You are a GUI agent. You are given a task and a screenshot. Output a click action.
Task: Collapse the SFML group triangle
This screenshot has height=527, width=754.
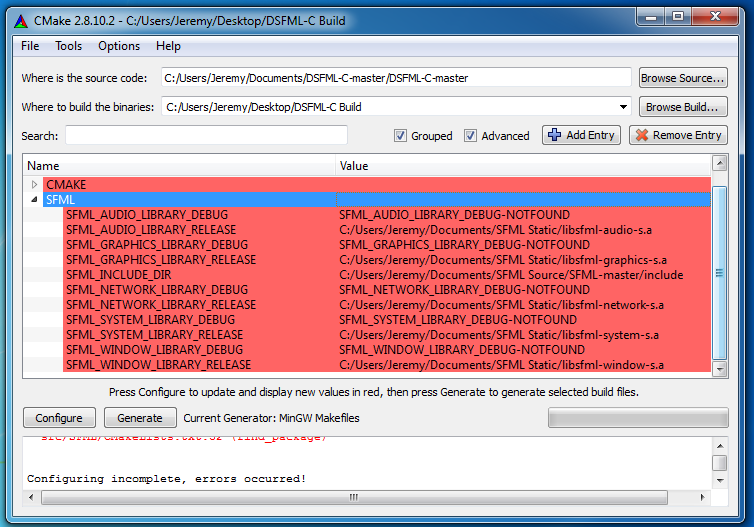(34, 199)
